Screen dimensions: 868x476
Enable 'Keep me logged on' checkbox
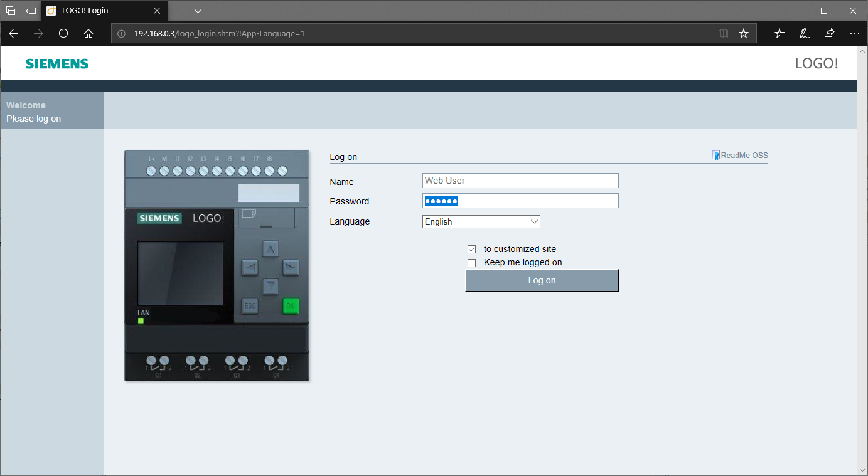click(472, 263)
